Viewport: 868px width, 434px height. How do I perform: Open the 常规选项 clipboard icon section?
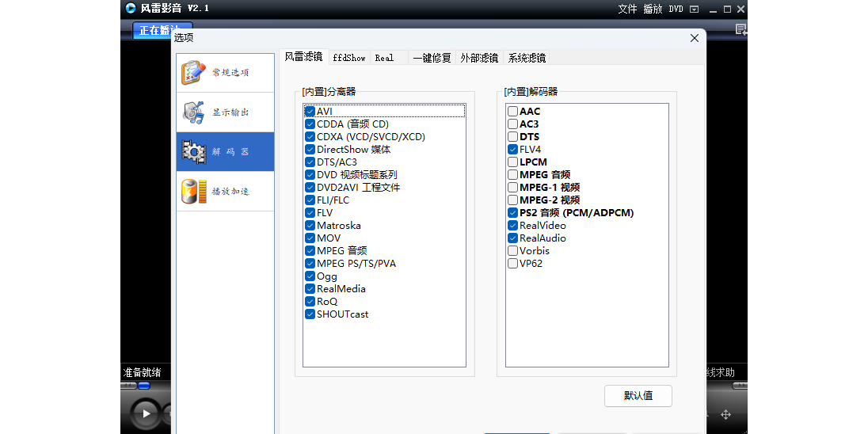pos(193,72)
